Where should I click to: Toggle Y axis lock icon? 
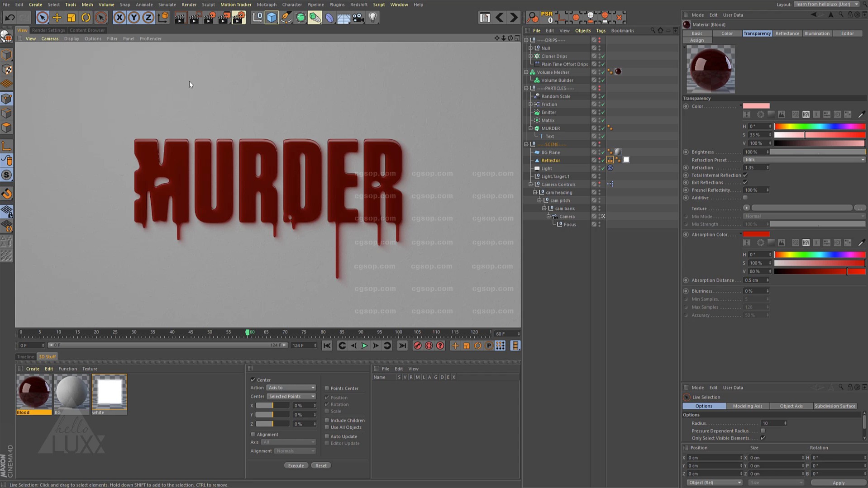(x=134, y=18)
